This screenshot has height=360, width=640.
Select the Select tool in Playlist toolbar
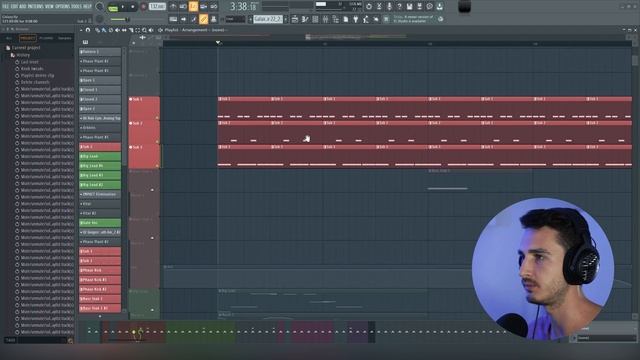(138, 30)
